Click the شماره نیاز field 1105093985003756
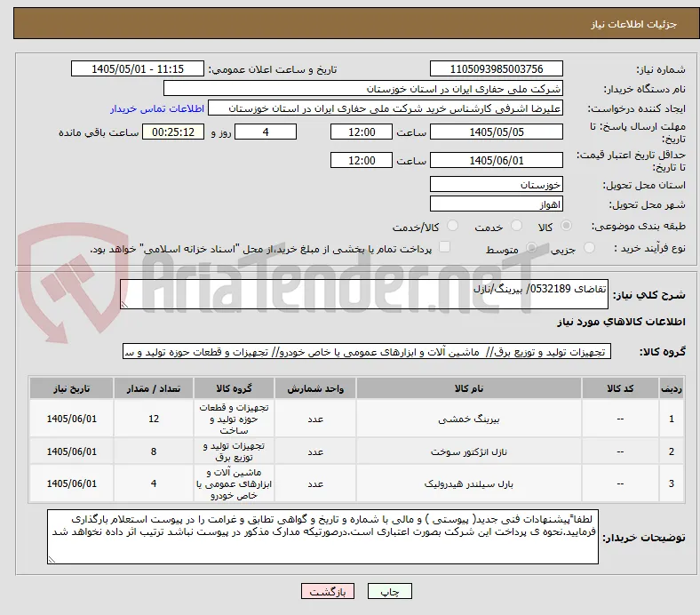Image resolution: width=700 pixels, height=615 pixels. tap(496, 68)
